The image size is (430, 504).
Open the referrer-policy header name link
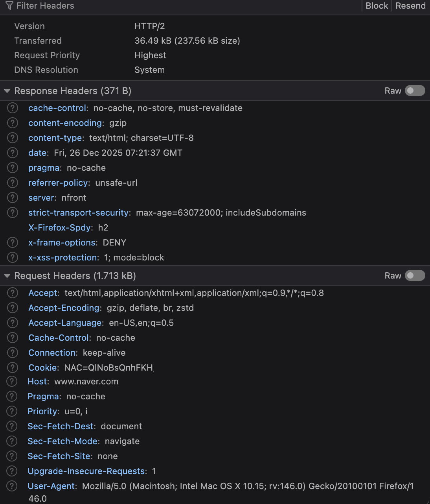[58, 183]
